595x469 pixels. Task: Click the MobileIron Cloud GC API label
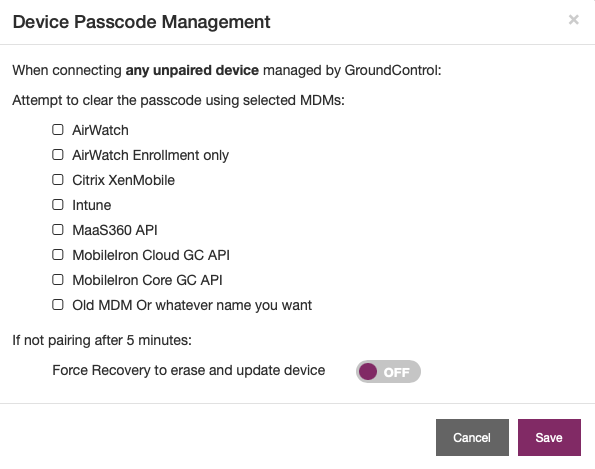(x=151, y=255)
